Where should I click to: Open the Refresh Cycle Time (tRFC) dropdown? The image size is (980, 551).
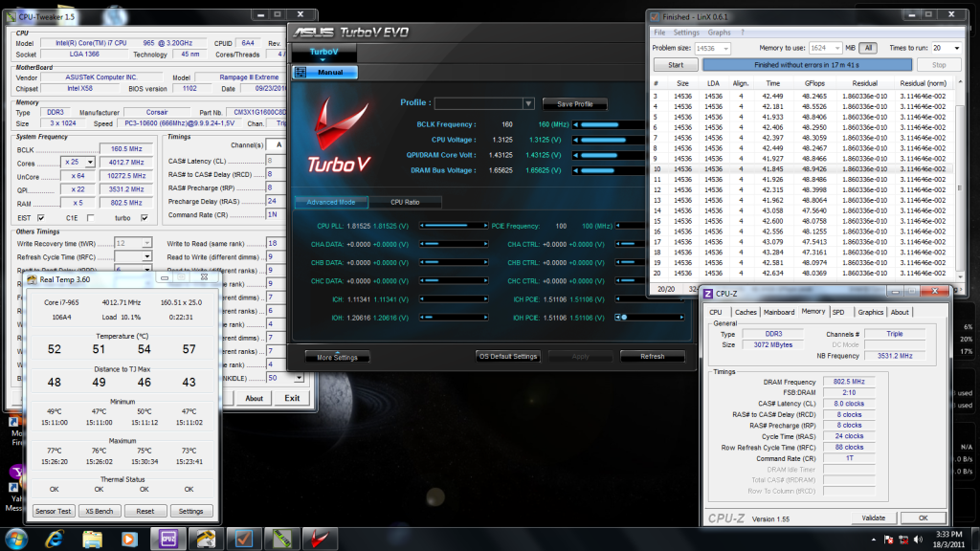[x=146, y=256]
